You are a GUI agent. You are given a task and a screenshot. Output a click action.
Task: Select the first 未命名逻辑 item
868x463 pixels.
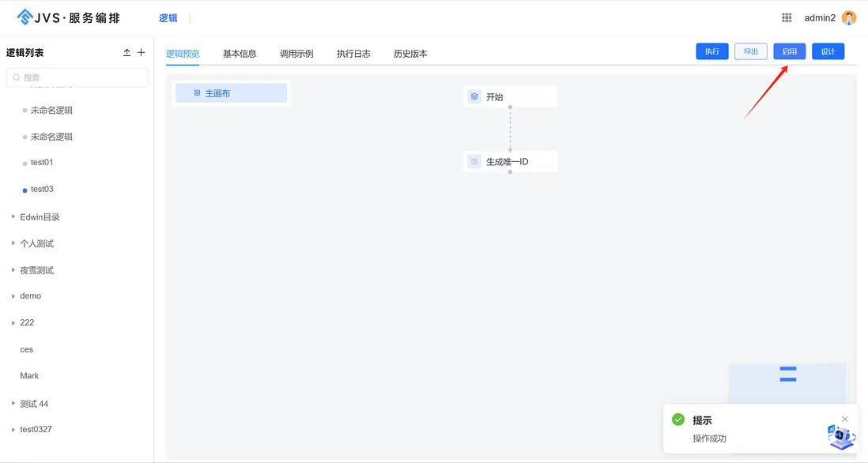coord(51,110)
